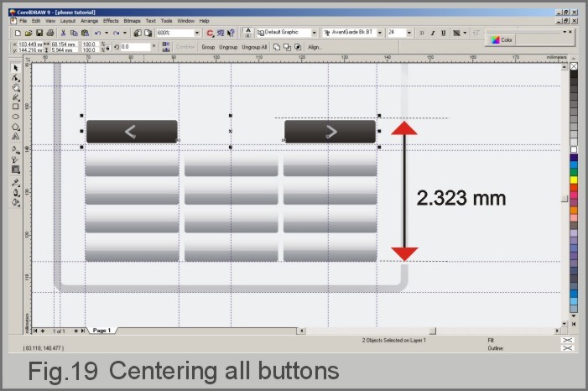Open the Bitmaps menu

pos(132,21)
